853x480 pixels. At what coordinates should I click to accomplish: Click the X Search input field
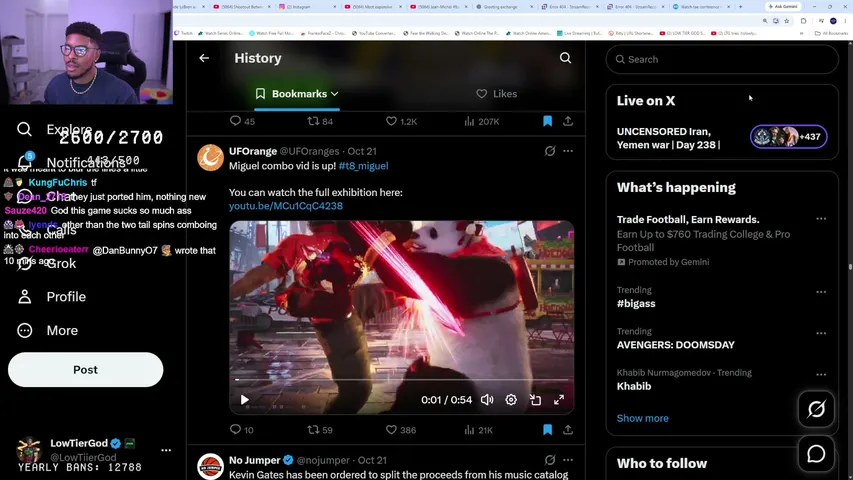722,59
